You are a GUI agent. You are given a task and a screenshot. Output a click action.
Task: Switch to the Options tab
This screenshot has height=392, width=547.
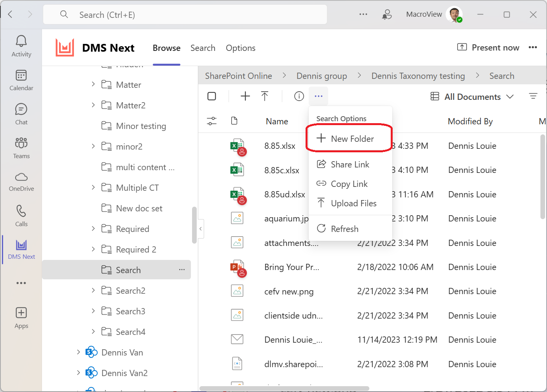click(241, 48)
